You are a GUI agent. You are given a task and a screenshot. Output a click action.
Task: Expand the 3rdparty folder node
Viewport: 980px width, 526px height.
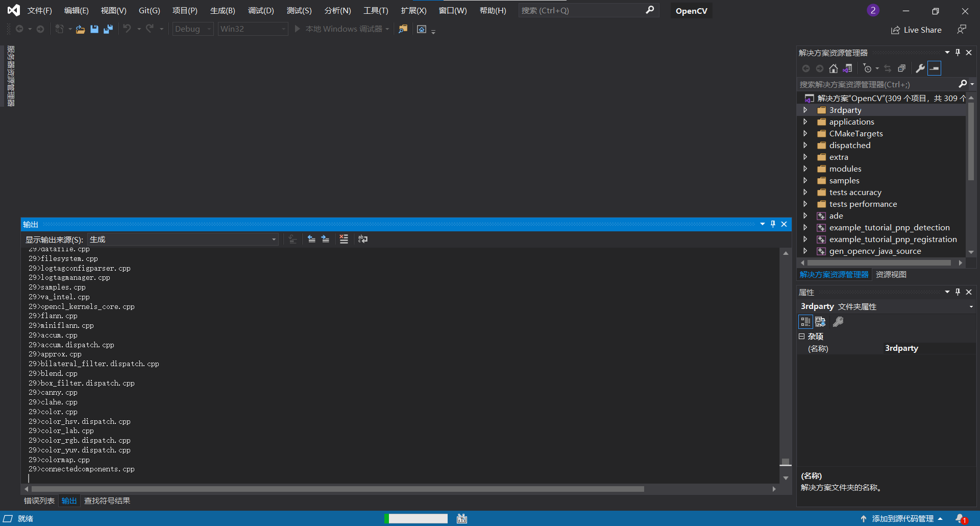[805, 110]
